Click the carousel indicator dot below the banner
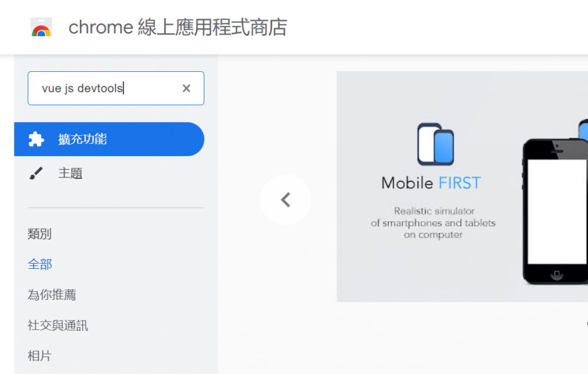This screenshot has width=588, height=374. pos(587,323)
